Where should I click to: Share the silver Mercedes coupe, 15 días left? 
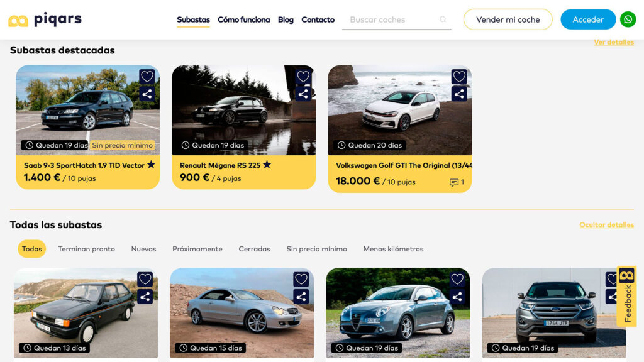point(301,297)
